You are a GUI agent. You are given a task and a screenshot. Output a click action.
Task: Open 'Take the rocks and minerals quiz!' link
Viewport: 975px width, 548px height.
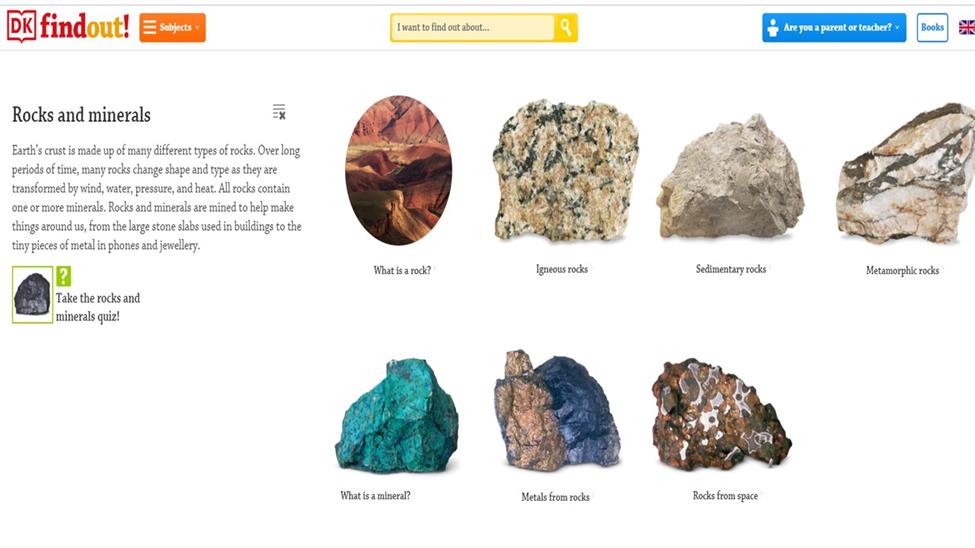pos(98,307)
